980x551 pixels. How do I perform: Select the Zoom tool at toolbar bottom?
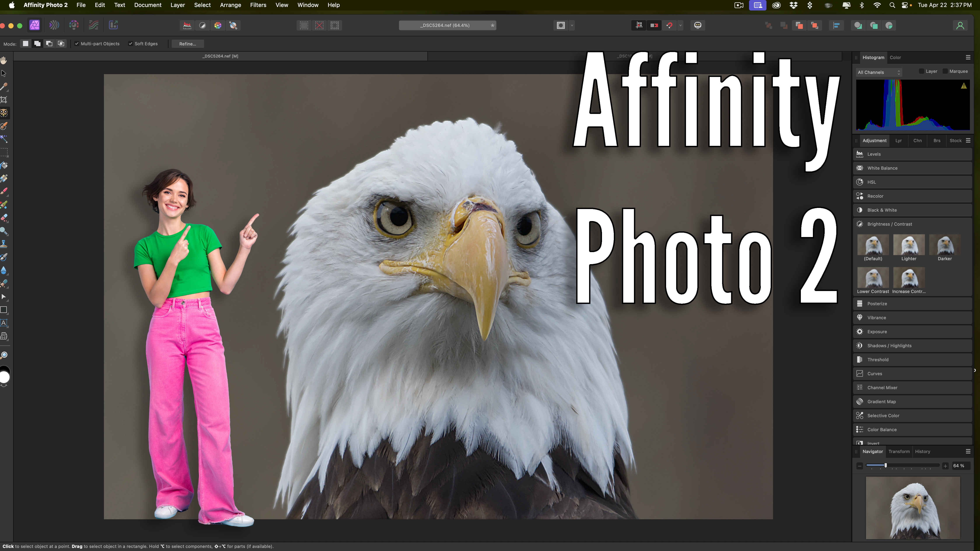point(4,355)
